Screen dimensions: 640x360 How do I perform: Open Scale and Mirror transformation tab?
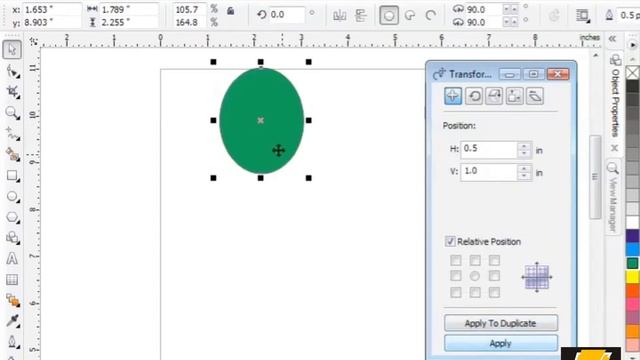point(494,96)
